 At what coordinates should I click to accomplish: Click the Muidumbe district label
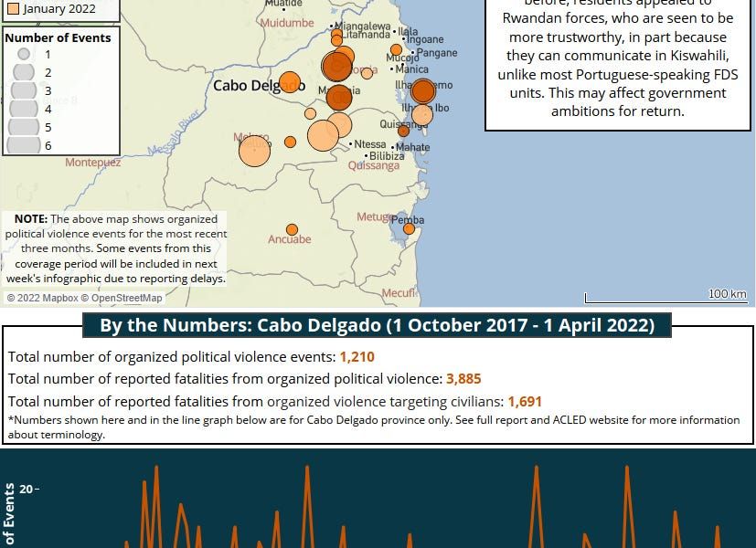tap(287, 23)
